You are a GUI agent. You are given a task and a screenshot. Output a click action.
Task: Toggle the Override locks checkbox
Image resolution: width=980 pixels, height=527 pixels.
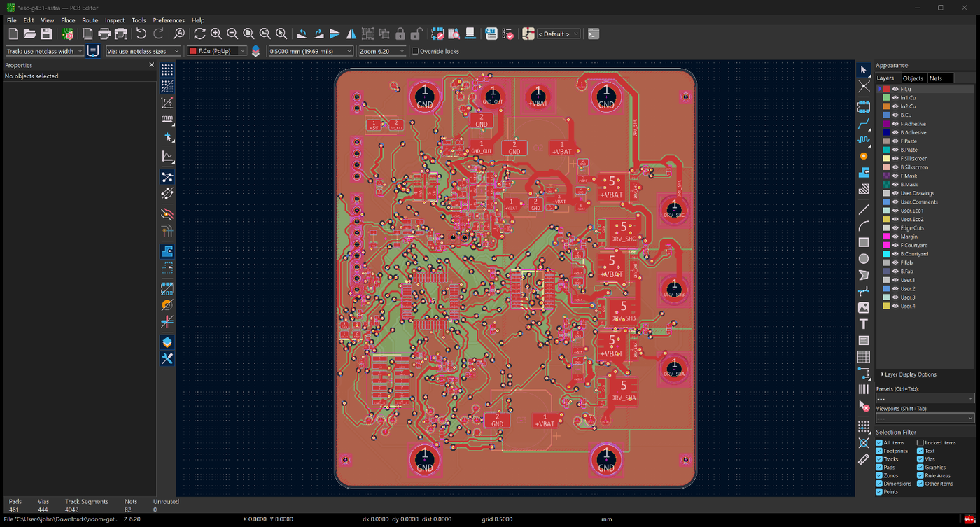[415, 51]
